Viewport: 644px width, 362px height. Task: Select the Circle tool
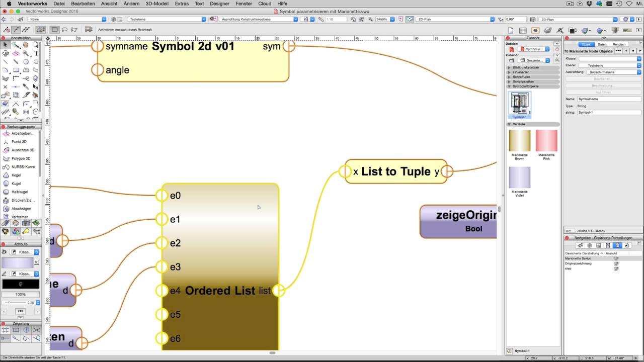click(26, 62)
